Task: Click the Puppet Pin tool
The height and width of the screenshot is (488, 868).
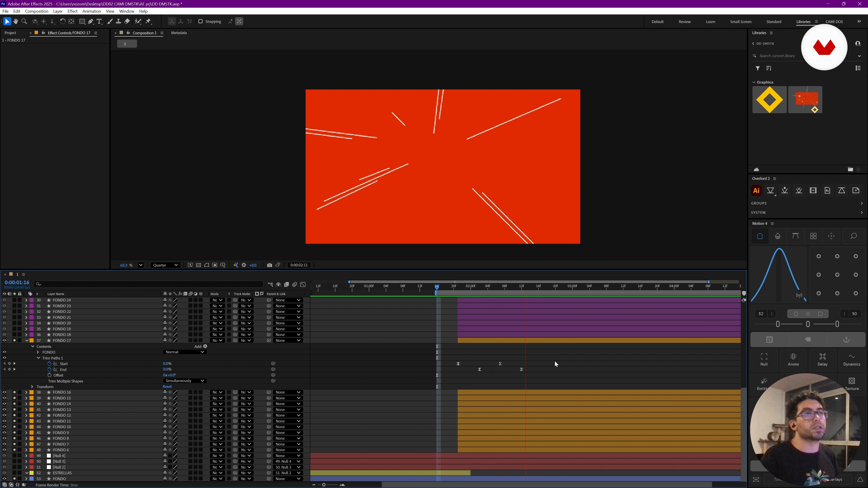Action: (149, 21)
